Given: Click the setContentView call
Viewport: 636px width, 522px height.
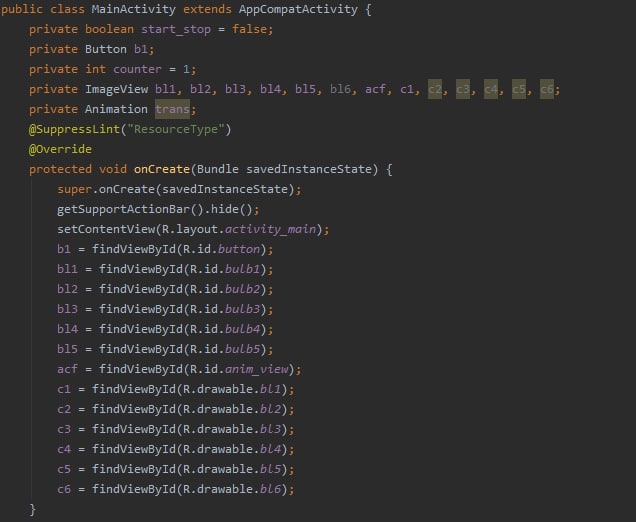Looking at the screenshot, I should coord(105,229).
